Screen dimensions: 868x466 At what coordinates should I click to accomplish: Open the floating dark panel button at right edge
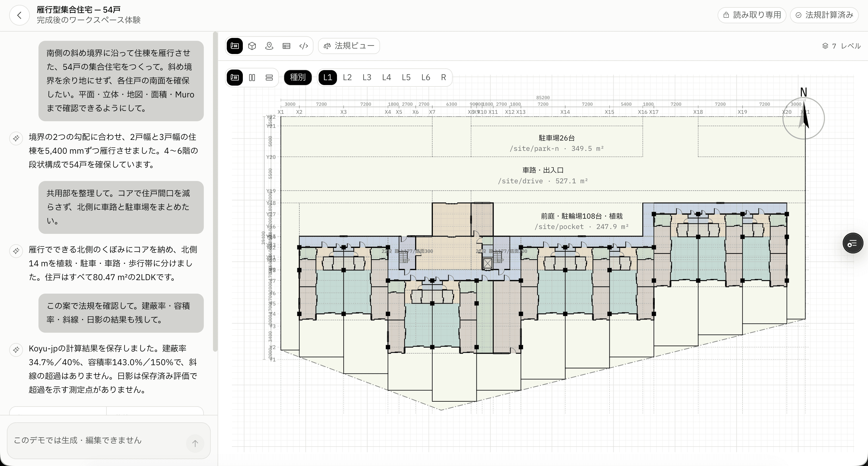853,243
